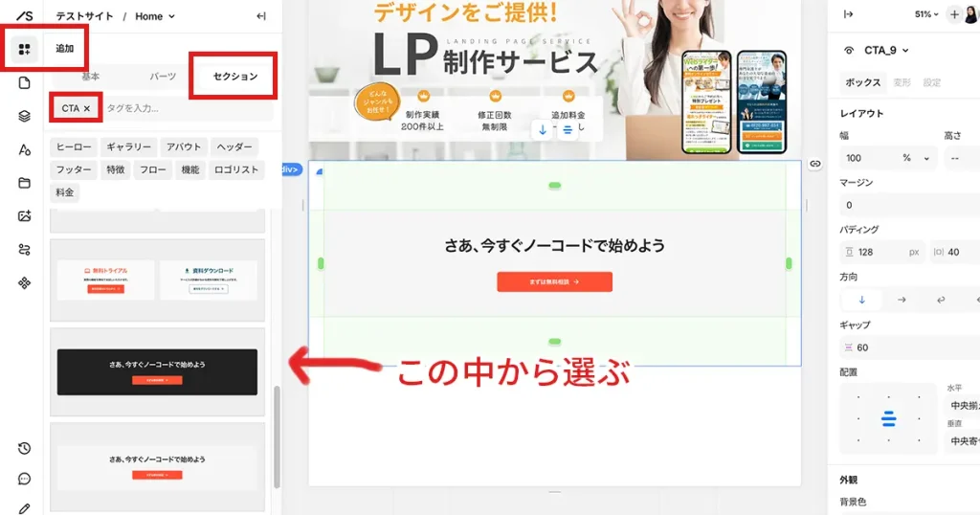Image resolution: width=980 pixels, height=515 pixels.
Task: Toggle CTA_9 visibility eye icon
Action: pos(849,51)
